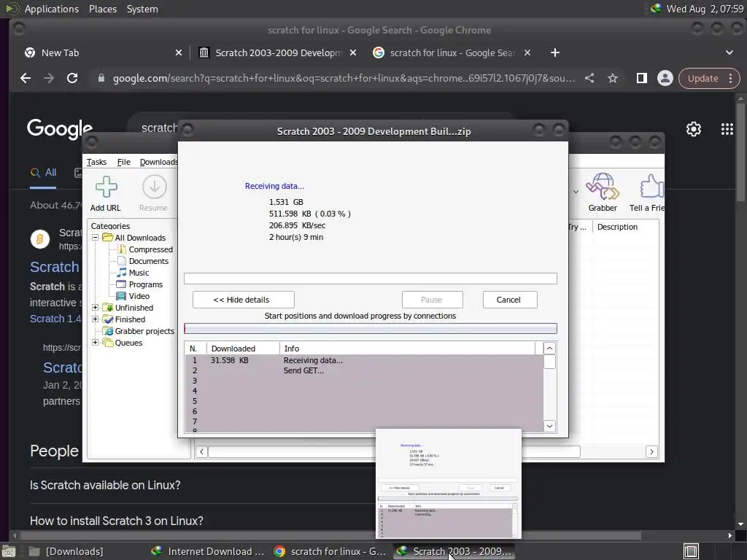Click the Chrome back arrow

[26, 78]
